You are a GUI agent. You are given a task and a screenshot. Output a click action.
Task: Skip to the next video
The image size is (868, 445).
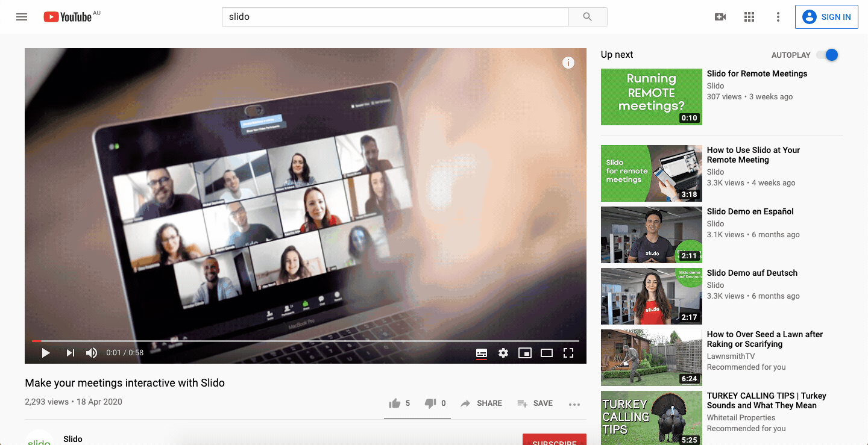coord(70,353)
